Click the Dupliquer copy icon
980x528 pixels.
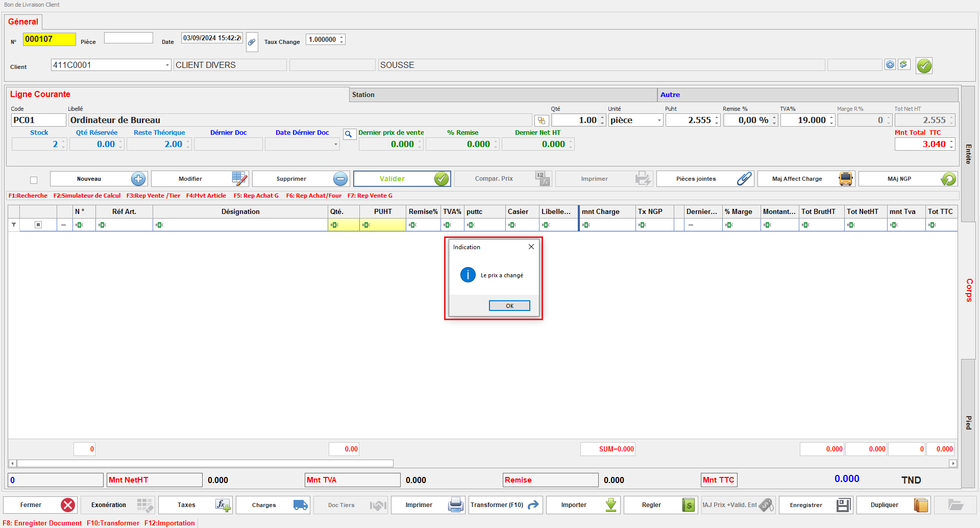[x=921, y=505]
